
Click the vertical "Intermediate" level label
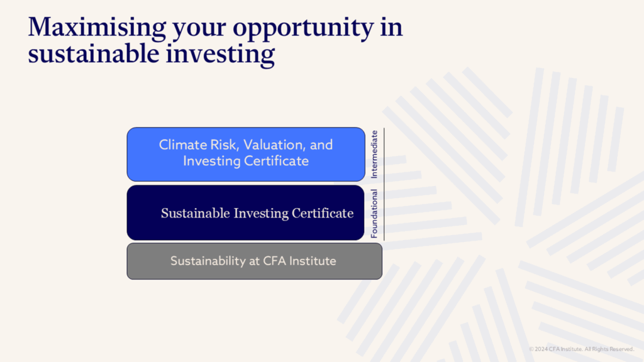pyautogui.click(x=375, y=154)
